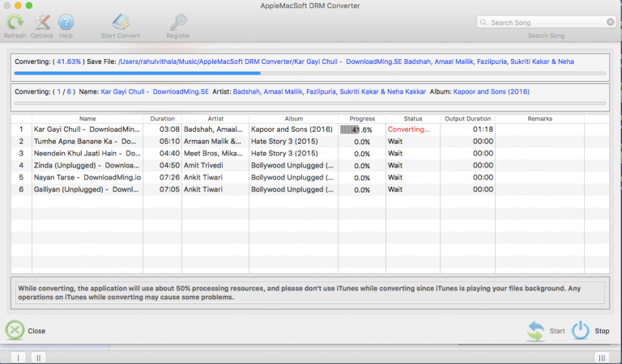Open the Help question mark icon
622x364 pixels.
click(x=66, y=23)
